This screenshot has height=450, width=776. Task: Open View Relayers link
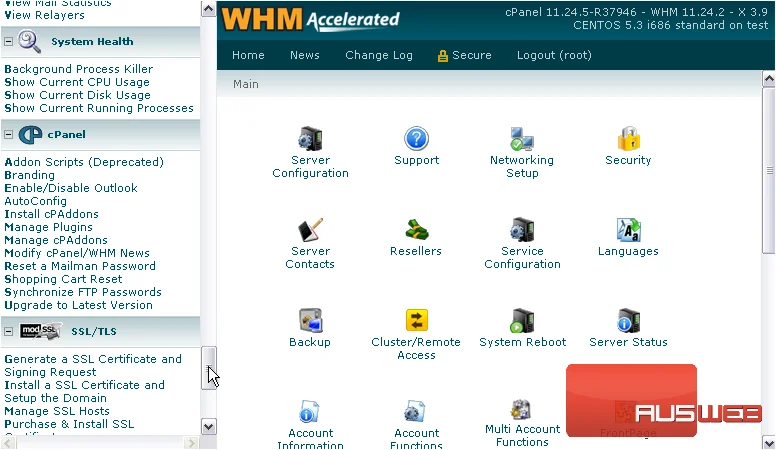tap(45, 15)
